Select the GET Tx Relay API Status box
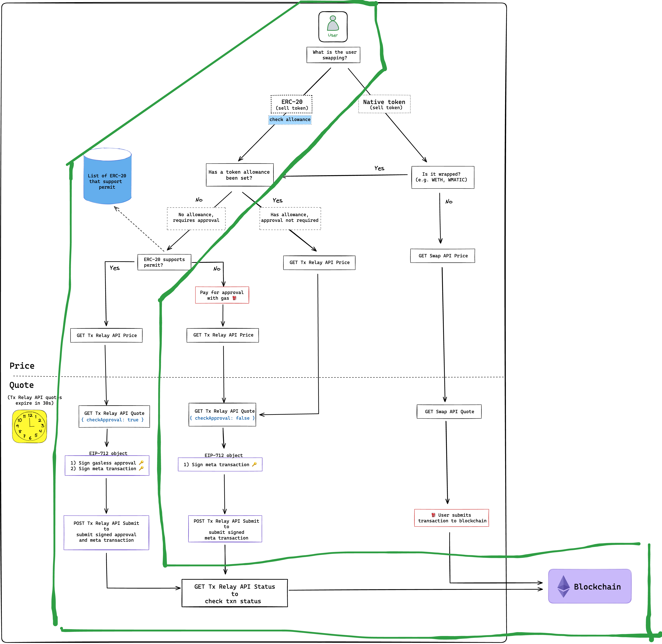The width and height of the screenshot is (662, 644). tap(235, 593)
